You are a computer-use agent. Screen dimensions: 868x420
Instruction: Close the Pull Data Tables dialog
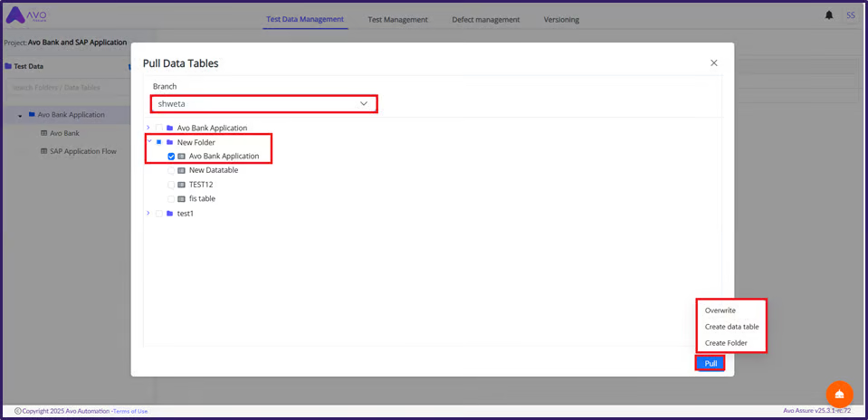[713, 63]
